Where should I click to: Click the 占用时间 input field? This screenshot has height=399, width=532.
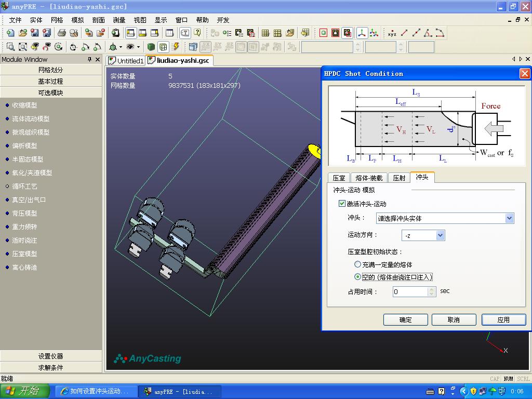click(x=410, y=291)
